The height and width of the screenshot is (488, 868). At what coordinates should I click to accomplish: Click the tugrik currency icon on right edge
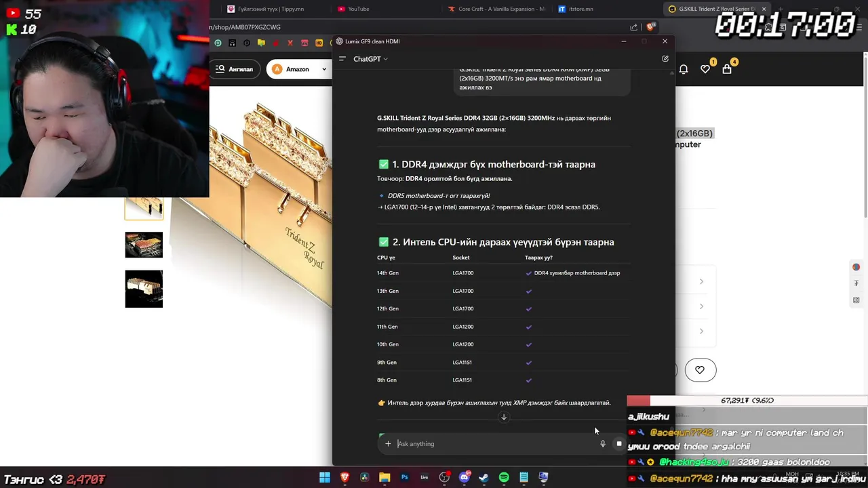pyautogui.click(x=856, y=283)
